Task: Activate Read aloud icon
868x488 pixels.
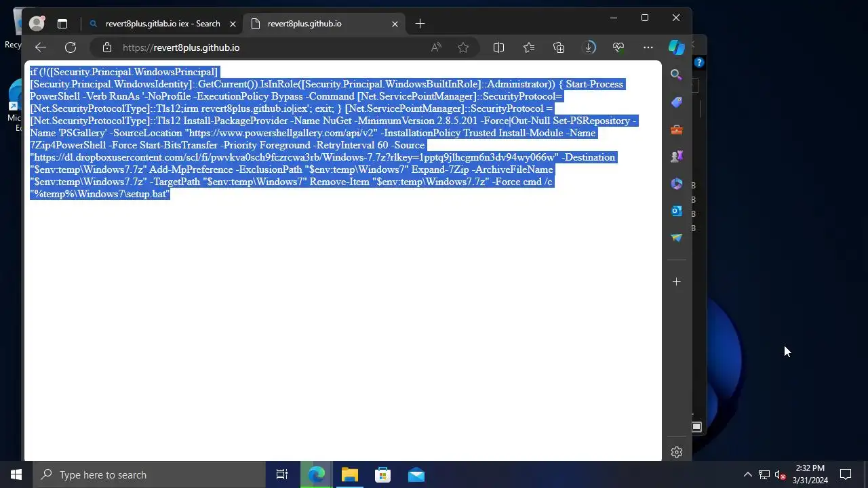Action: (436, 47)
